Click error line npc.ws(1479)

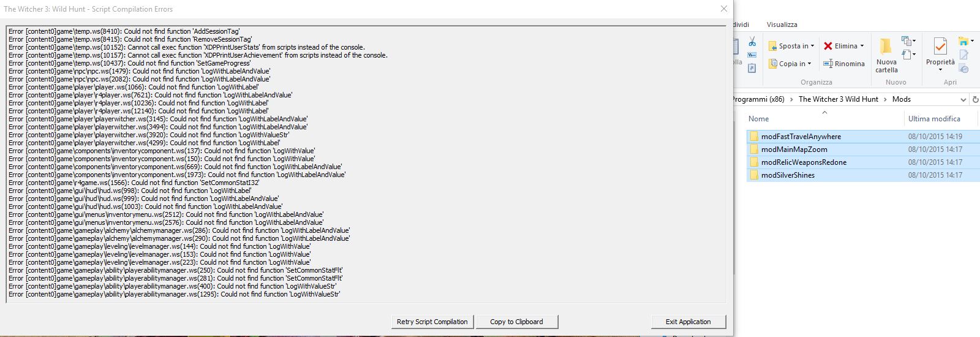tap(140, 71)
